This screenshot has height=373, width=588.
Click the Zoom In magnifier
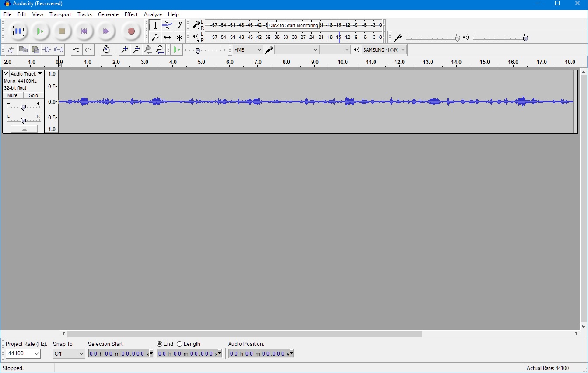coord(125,50)
